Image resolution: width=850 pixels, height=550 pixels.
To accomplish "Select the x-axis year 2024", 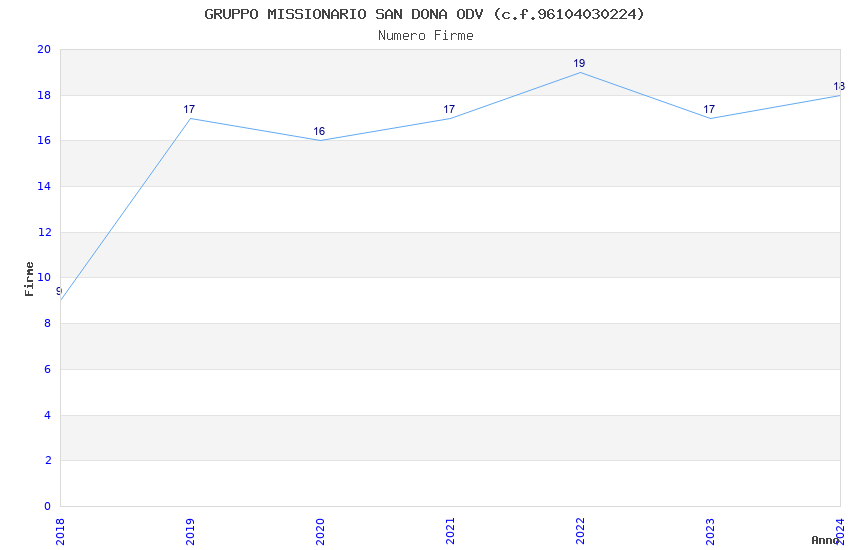I will [840, 532].
